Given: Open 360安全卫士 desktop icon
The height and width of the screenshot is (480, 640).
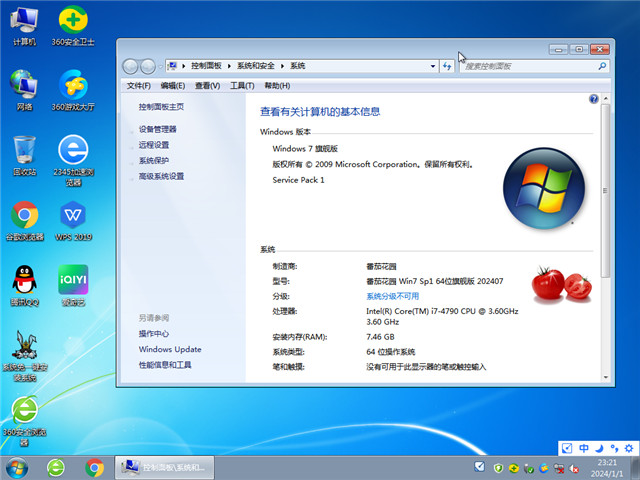Looking at the screenshot, I should tap(73, 25).
